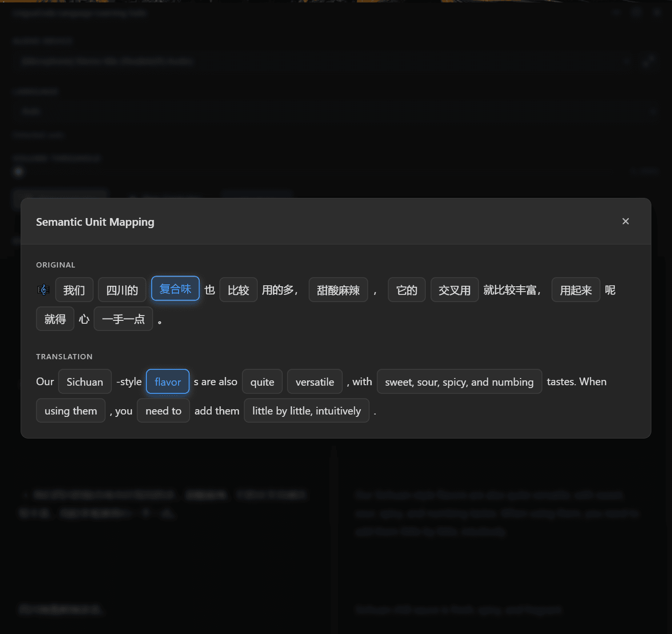The height and width of the screenshot is (634, 672).
Task: Select the versatile translation unit
Action: point(314,382)
